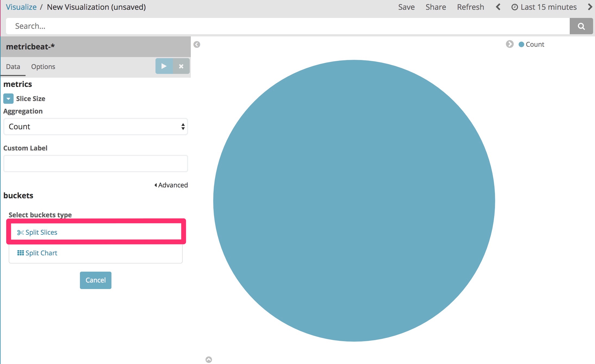
Task: Toggle legend with arrow beside Count
Action: [x=510, y=44]
